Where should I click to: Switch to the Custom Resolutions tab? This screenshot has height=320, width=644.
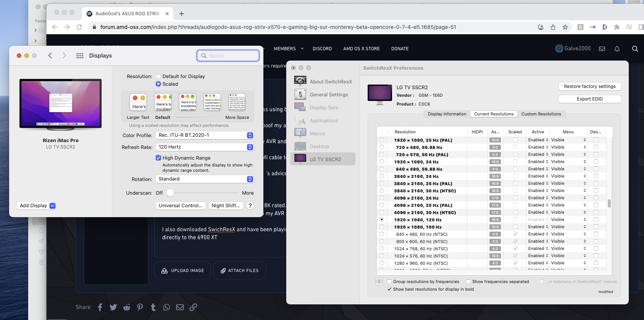(x=541, y=114)
